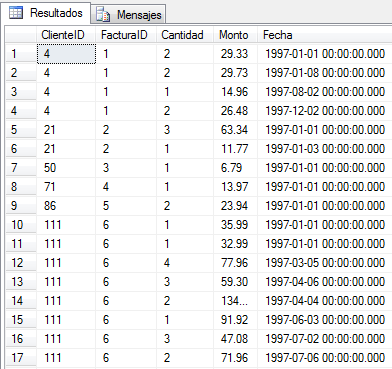Click Fecha cell 1997-08-02
The width and height of the screenshot is (392, 369).
click(x=325, y=92)
